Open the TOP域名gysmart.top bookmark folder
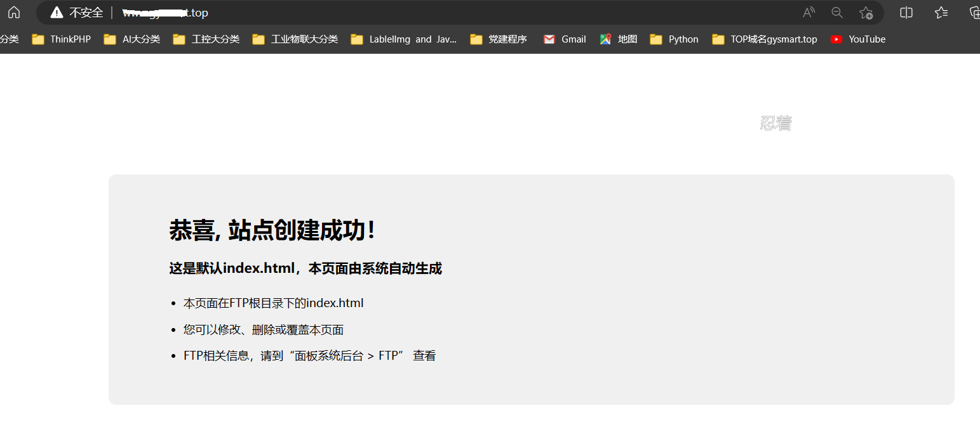 (x=765, y=39)
